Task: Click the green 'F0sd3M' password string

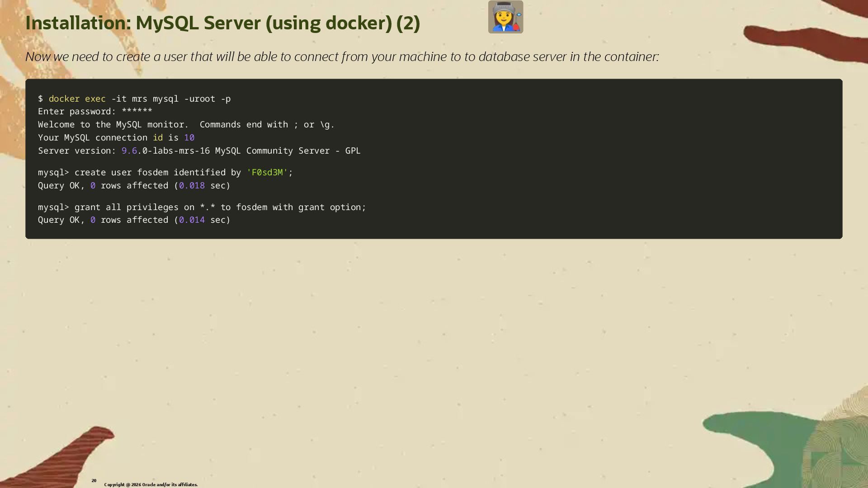Action: pyautogui.click(x=267, y=173)
